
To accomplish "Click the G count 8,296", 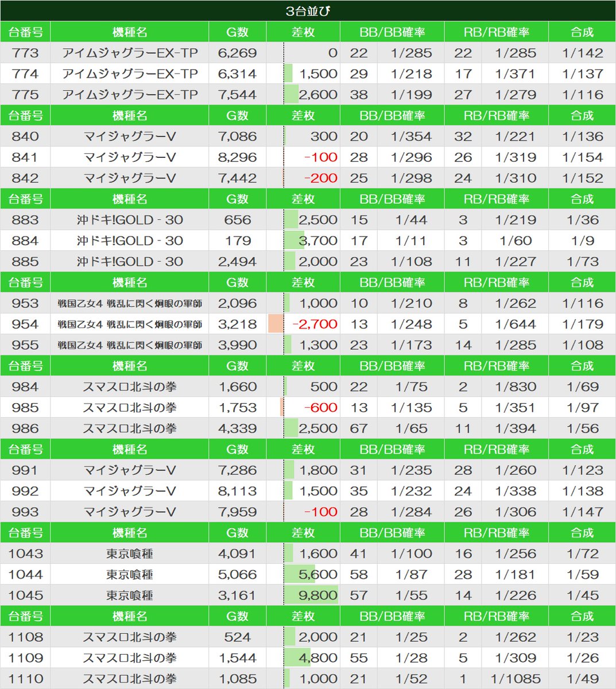I will pos(238,157).
